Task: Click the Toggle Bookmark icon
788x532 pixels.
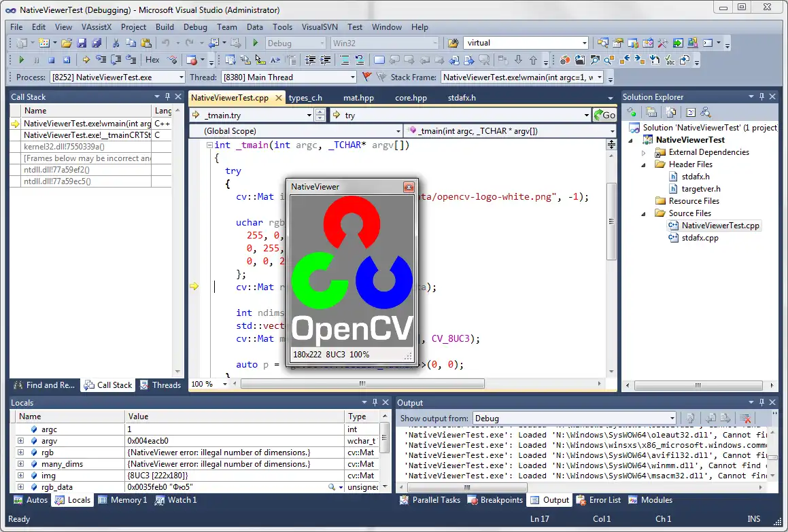Action: (379, 60)
